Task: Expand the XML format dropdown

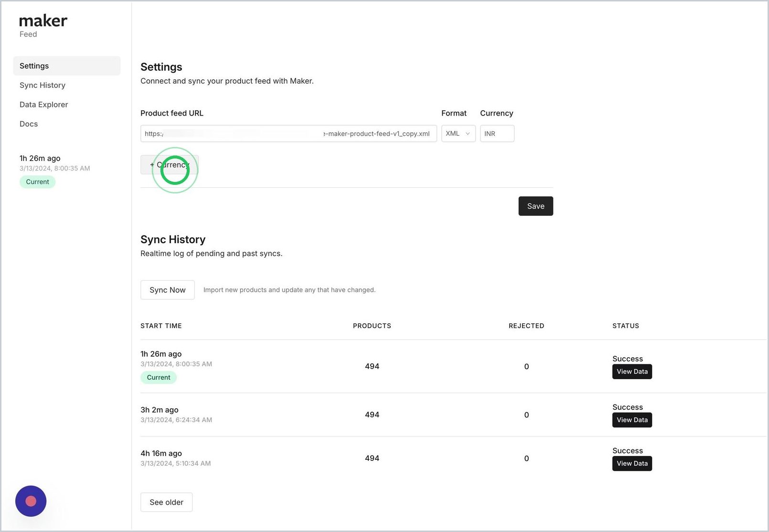Action: (x=458, y=134)
